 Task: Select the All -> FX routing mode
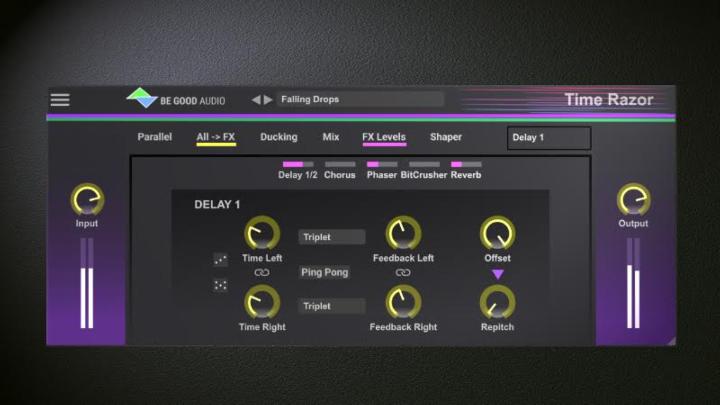pos(216,137)
